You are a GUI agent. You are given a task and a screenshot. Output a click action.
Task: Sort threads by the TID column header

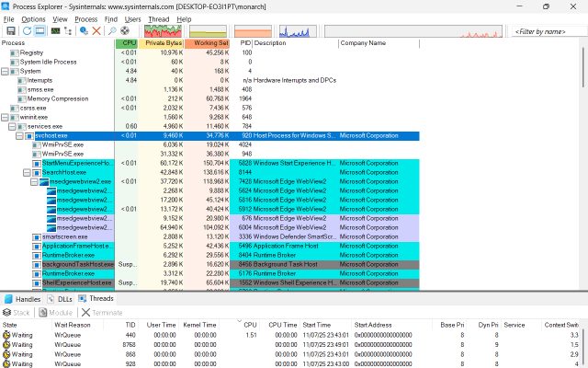click(x=120, y=325)
